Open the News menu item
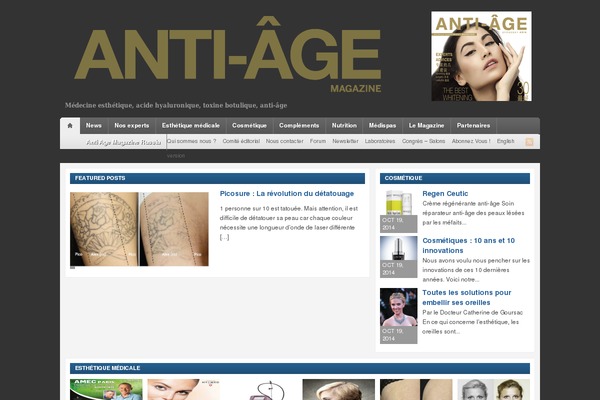The image size is (600, 400). coord(94,126)
